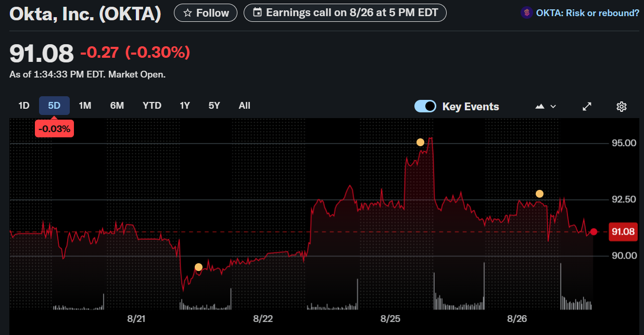Viewport: 644px width, 335px height.
Task: Select the 1Y range tab
Action: [x=185, y=106]
